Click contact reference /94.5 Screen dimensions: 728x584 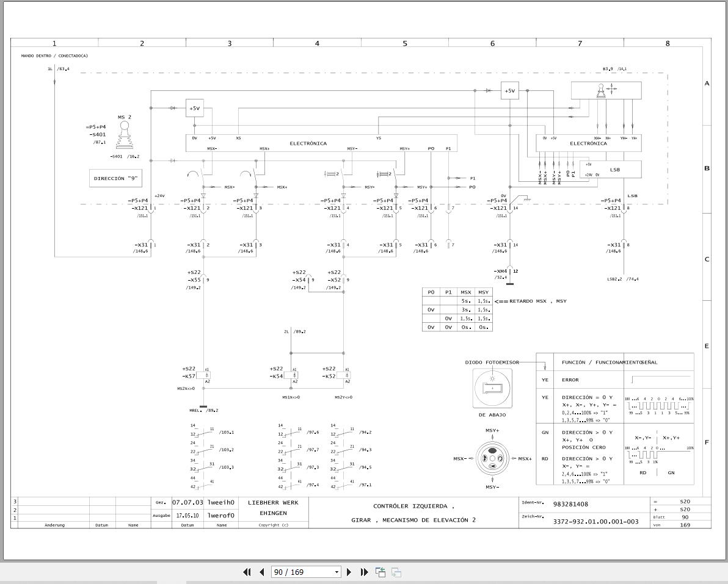tap(365, 467)
